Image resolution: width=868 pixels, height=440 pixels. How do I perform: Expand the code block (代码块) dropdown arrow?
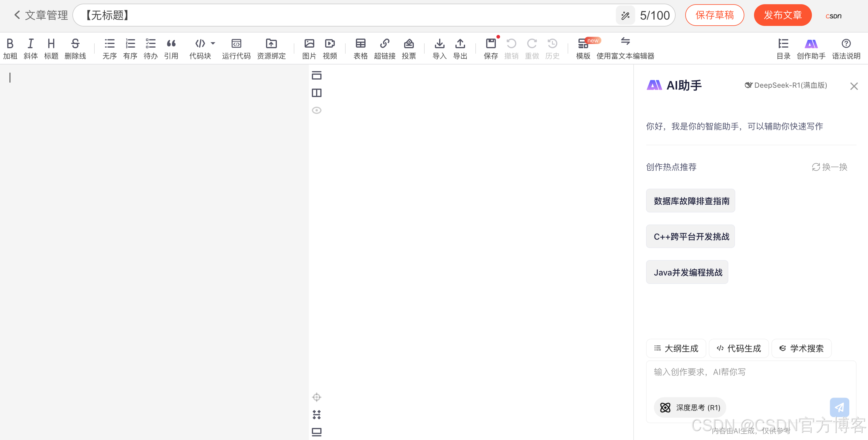(213, 43)
